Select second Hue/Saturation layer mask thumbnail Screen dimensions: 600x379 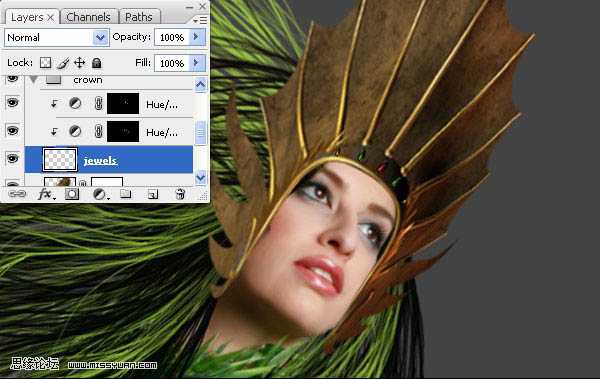pos(123,132)
